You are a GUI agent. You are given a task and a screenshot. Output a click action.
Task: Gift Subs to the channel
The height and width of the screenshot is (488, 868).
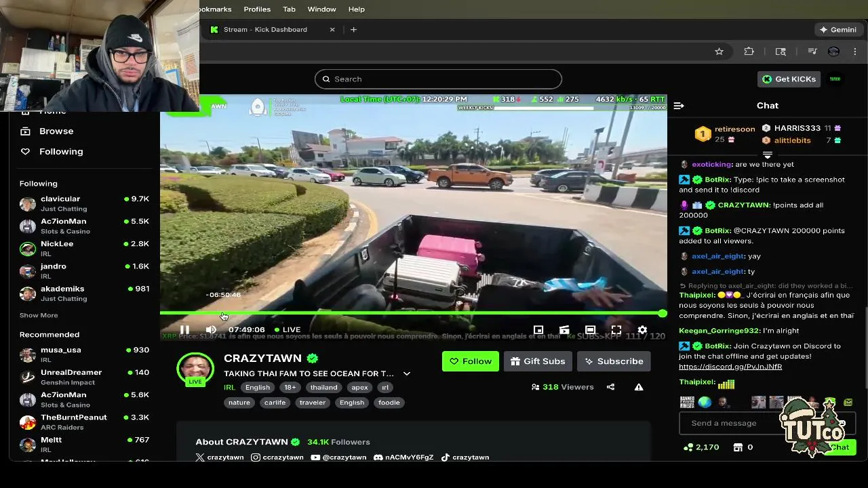pos(538,361)
